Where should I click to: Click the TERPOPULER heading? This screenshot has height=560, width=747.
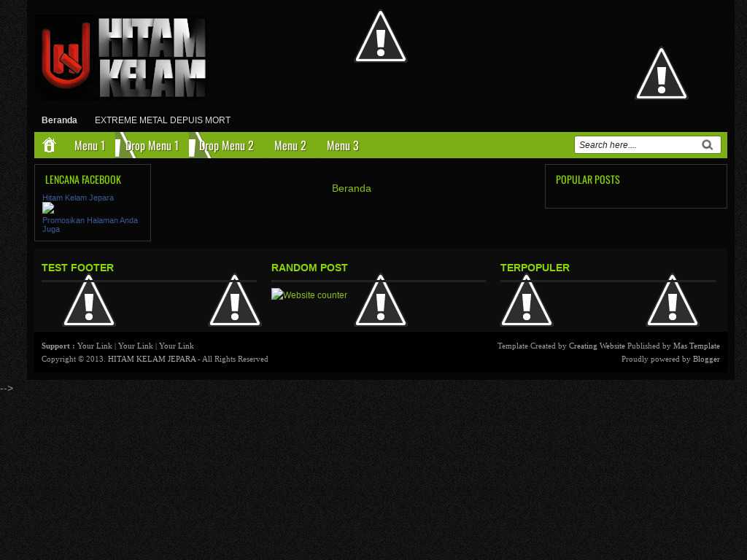point(535,268)
